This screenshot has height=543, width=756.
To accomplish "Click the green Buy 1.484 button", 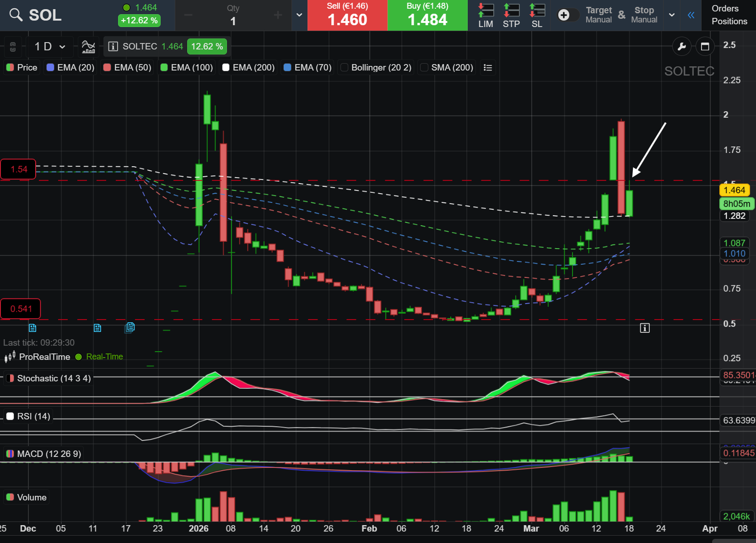I will [x=427, y=15].
